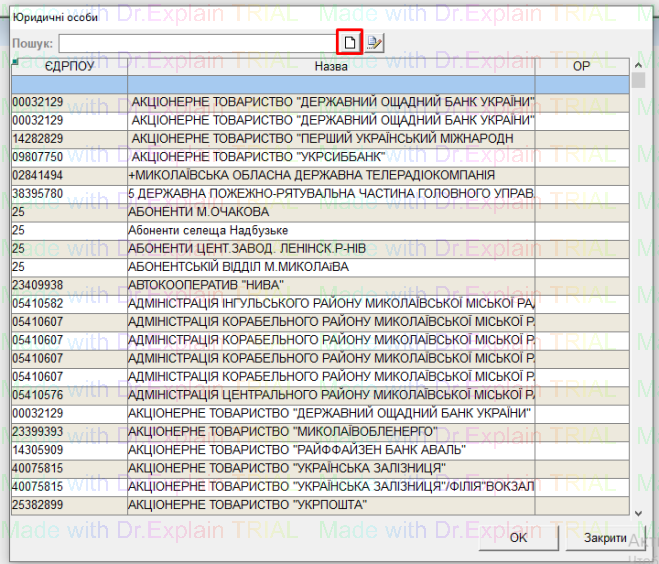Select the АВТОКООПЕРАТИВ "НИВА" row

(330, 285)
